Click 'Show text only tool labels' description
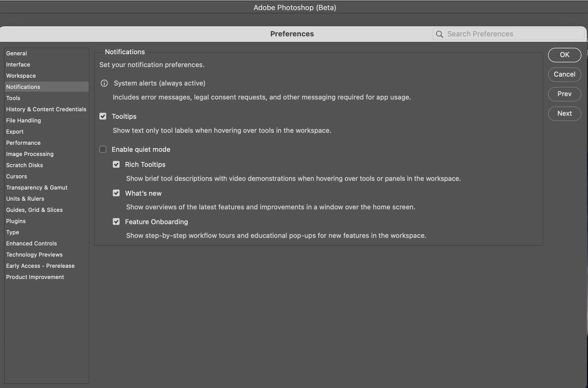 222,131
